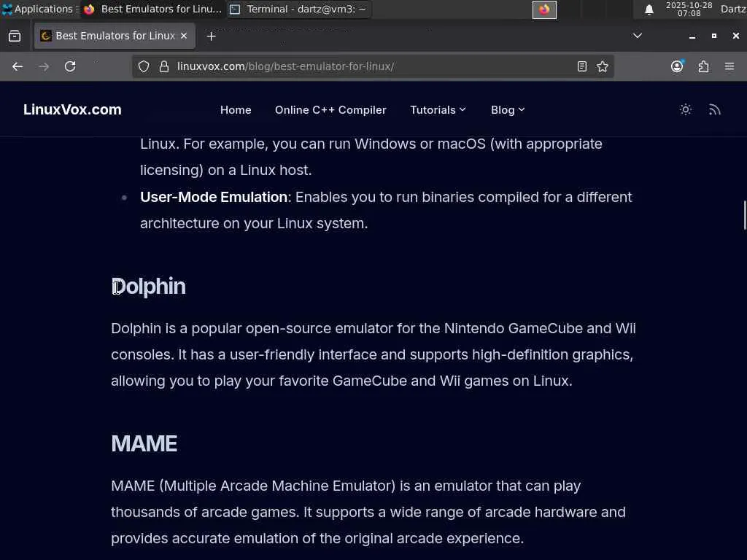Open tracking protection shield icon
747x560 pixels.
[144, 66]
